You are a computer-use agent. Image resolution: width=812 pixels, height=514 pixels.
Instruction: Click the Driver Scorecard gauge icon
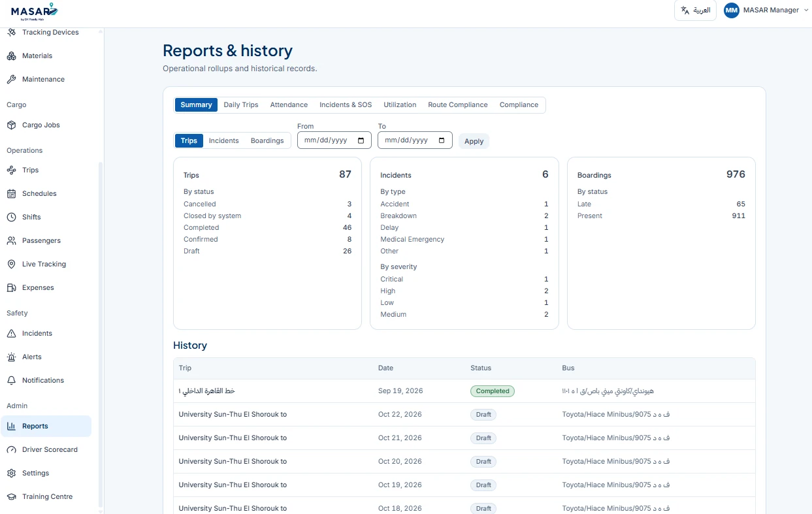pyautogui.click(x=11, y=449)
